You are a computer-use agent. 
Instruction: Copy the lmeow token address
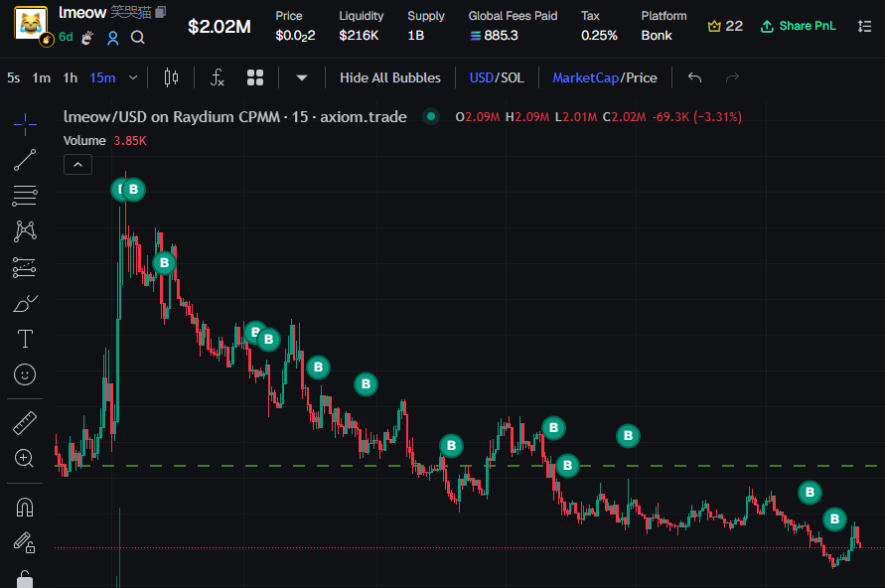pos(160,12)
